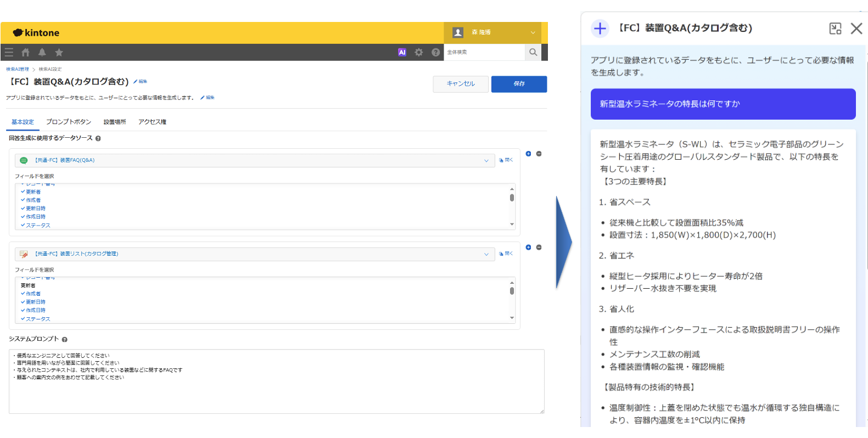This screenshot has width=868, height=438.
Task: Switch to the アクセス権 tab
Action: point(152,122)
